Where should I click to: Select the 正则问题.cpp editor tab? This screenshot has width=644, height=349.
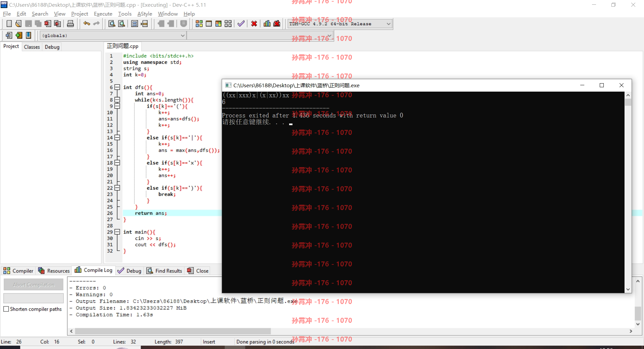pyautogui.click(x=122, y=46)
